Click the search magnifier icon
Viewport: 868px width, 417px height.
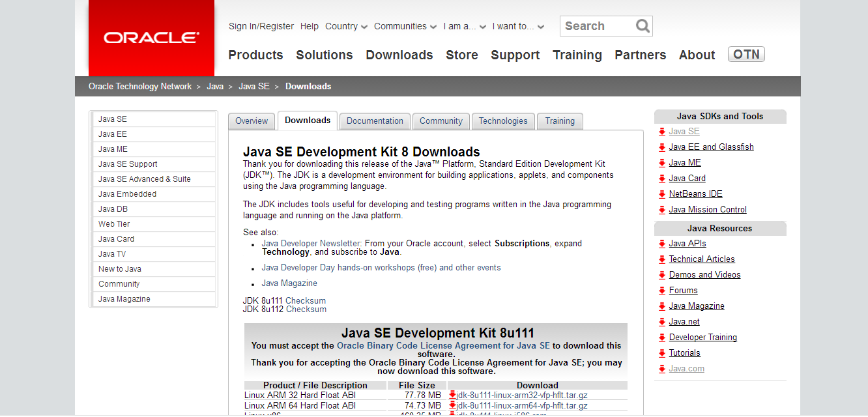point(643,26)
